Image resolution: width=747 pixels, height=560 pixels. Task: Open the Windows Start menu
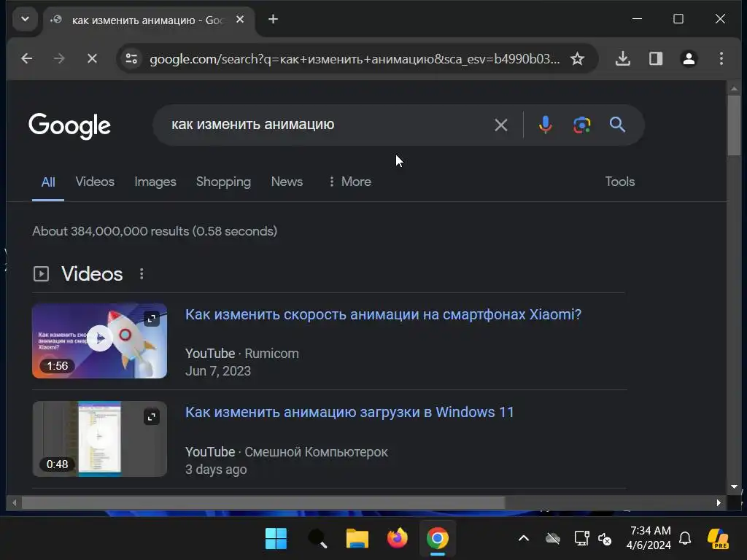276,539
